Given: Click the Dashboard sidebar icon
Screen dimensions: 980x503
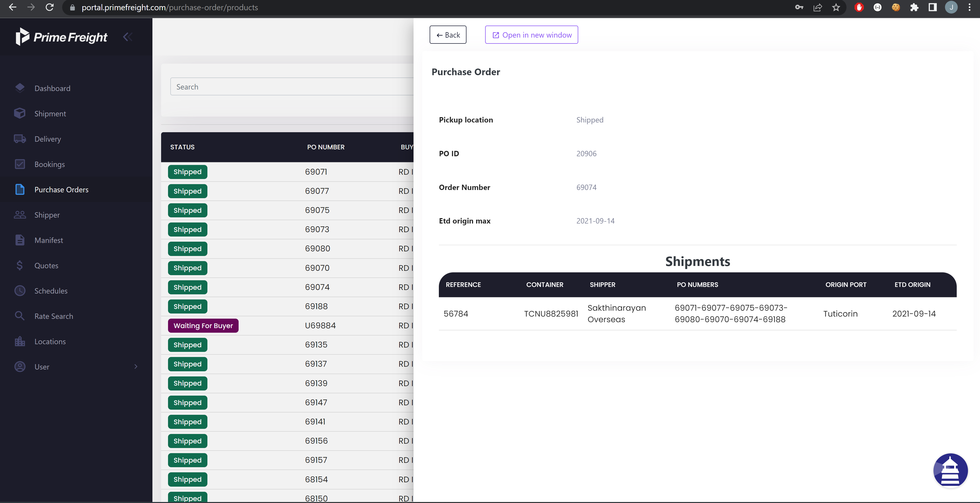Looking at the screenshot, I should click(x=20, y=88).
